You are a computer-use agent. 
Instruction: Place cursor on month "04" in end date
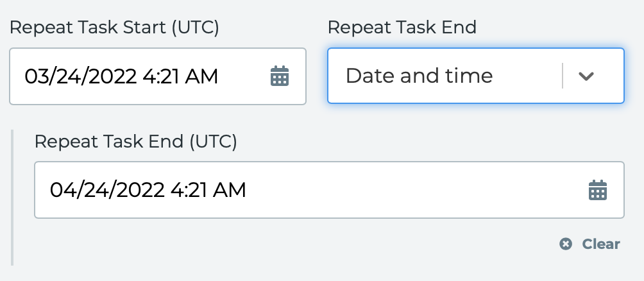60,190
